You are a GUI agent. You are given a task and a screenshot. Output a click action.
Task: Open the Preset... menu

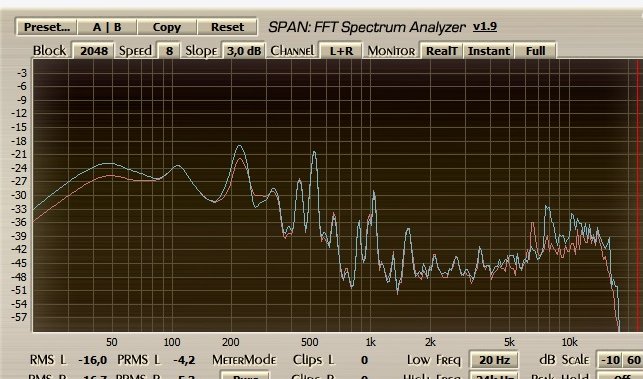pyautogui.click(x=47, y=27)
